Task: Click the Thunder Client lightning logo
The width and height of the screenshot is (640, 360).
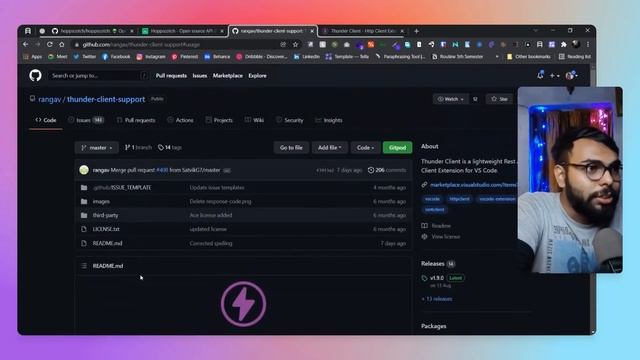Action: pos(243,304)
